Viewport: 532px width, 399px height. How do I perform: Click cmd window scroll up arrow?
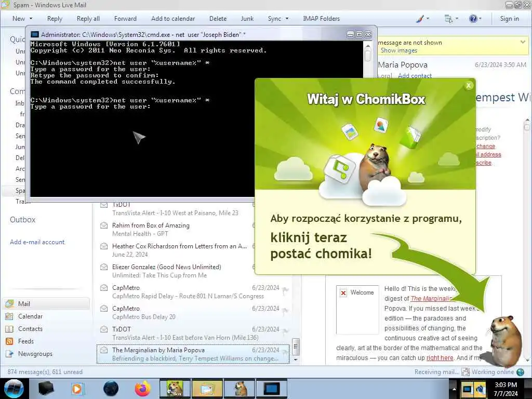[367, 45]
